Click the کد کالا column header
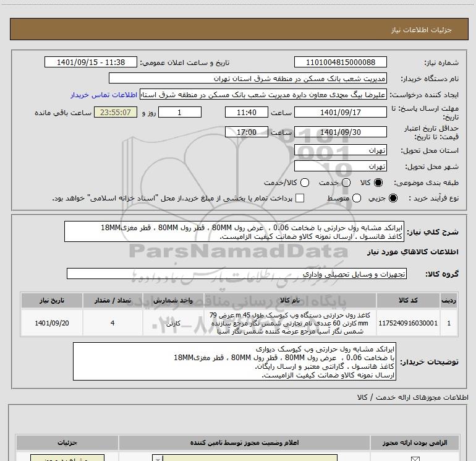The height and width of the screenshot is (461, 476). 408,301
